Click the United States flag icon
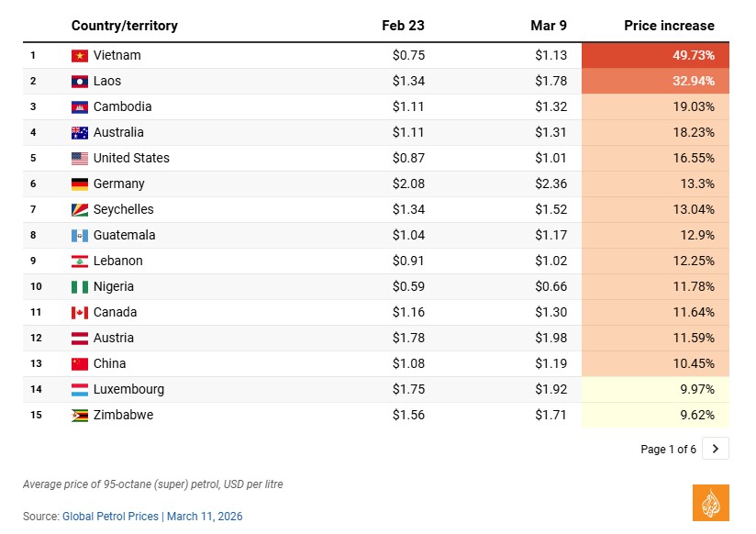The width and height of the screenshot is (756, 534). [80, 158]
